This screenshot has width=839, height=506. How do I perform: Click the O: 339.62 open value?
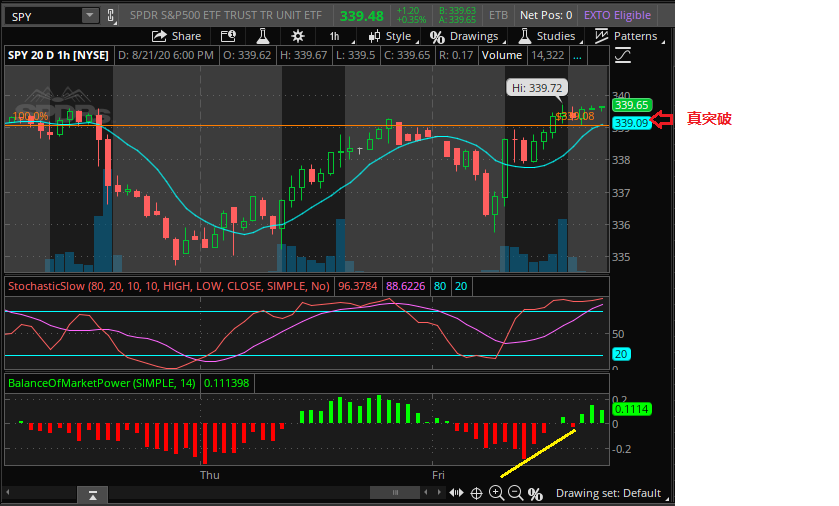247,56
